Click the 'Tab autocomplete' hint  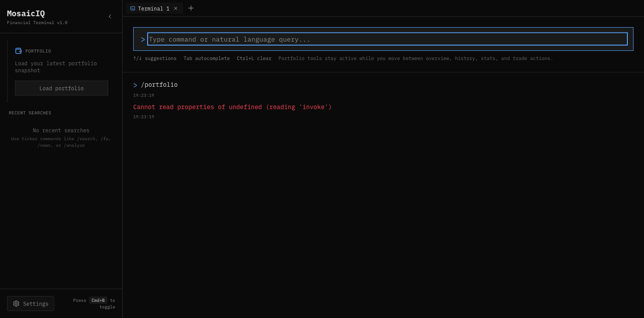pos(206,58)
